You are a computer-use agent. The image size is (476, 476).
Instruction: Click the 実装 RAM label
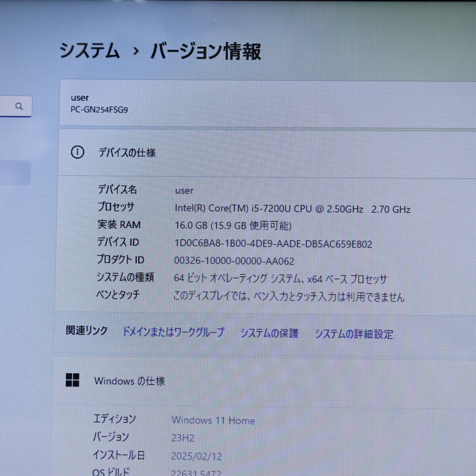[119, 225]
